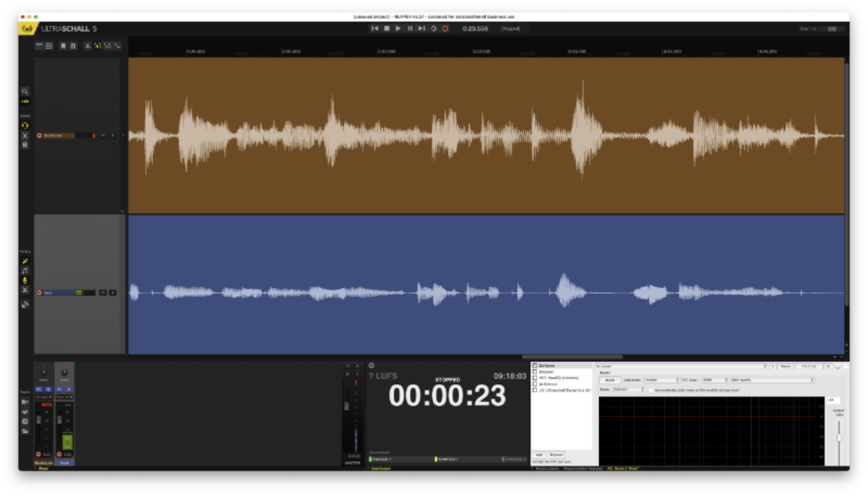Click the magnifier zoom icon in sidebar
Image resolution: width=868 pixels, height=495 pixels.
click(25, 92)
